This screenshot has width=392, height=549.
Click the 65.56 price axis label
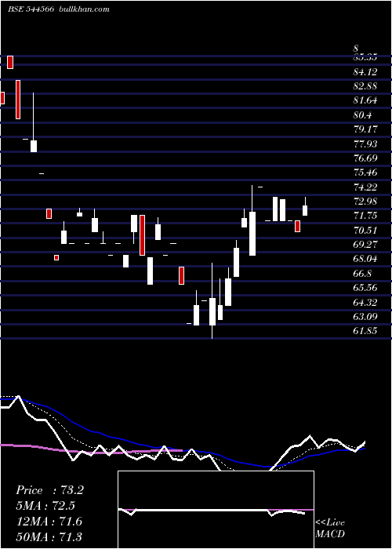point(365,288)
